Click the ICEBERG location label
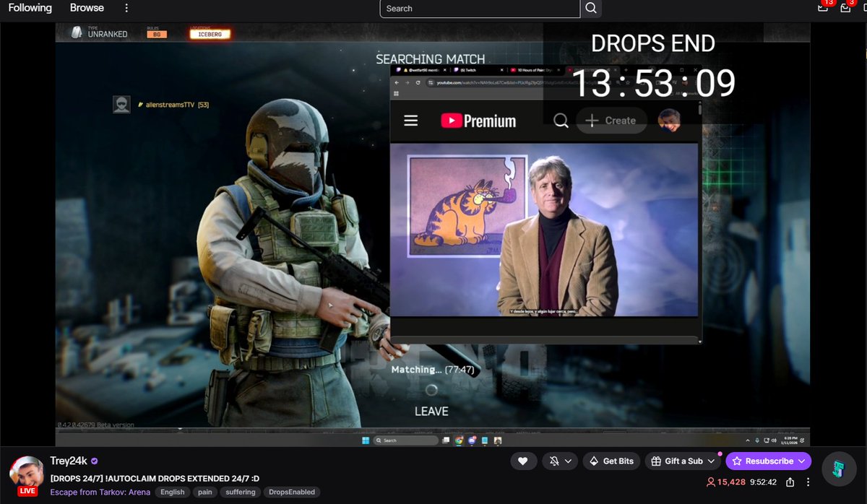The width and height of the screenshot is (867, 504). pos(210,34)
